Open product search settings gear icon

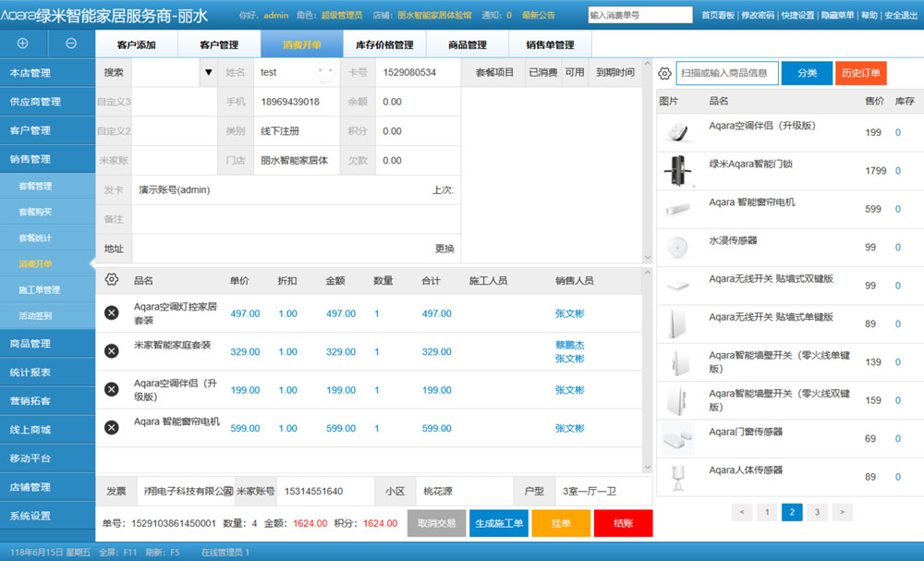[664, 73]
